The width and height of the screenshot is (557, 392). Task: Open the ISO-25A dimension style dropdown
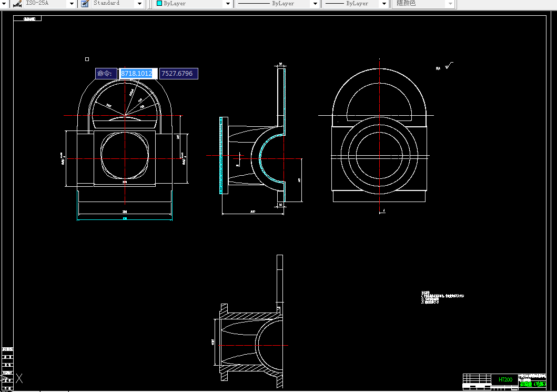pos(72,4)
